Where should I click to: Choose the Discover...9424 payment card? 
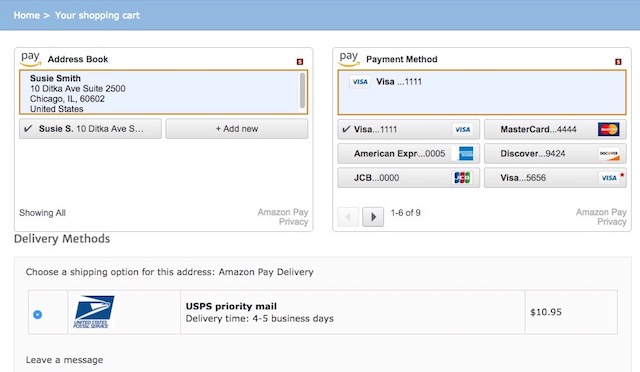pyautogui.click(x=555, y=154)
